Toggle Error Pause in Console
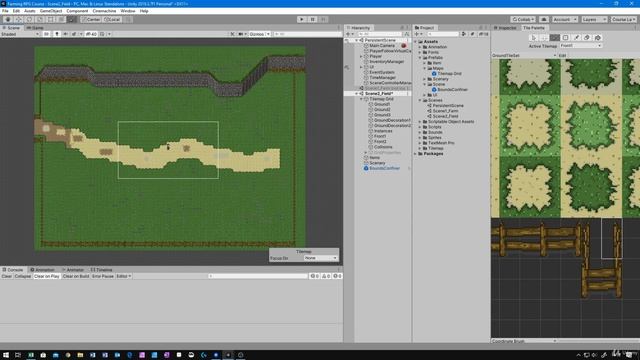The image size is (640, 360). 103,276
